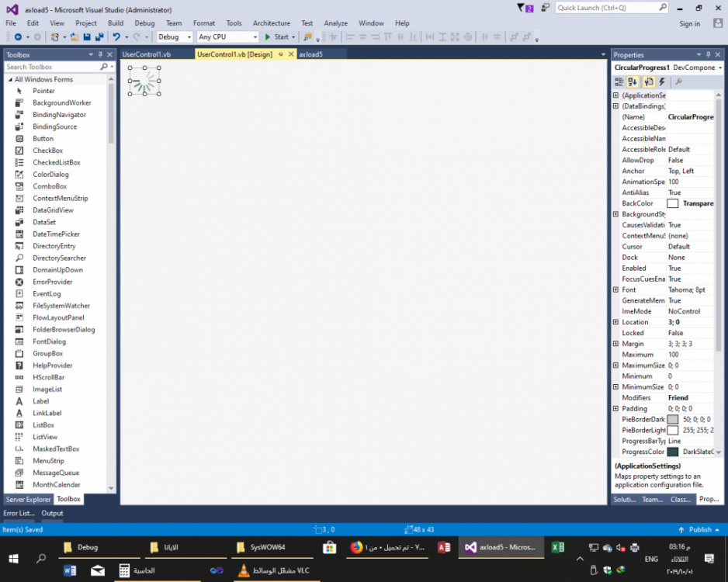Image resolution: width=728 pixels, height=582 pixels.
Task: Click the Save All toolbar icon
Action: coord(99,37)
